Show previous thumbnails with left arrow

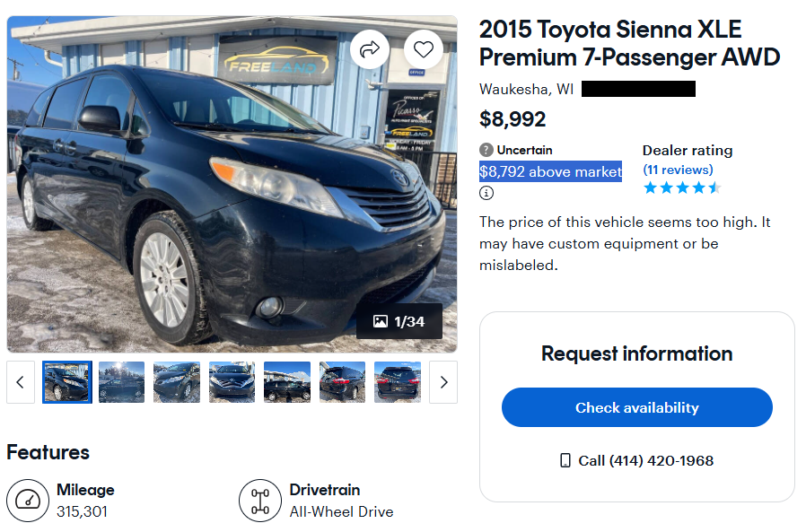click(x=21, y=382)
